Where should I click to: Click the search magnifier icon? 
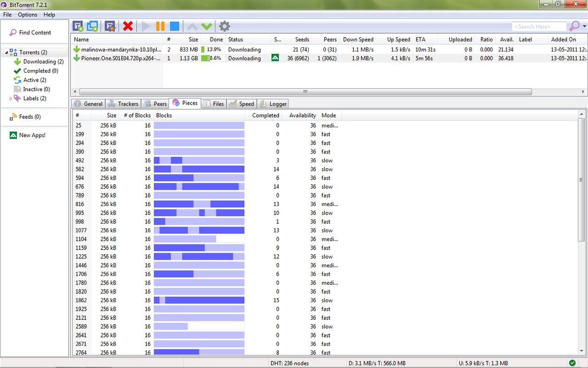tap(574, 26)
